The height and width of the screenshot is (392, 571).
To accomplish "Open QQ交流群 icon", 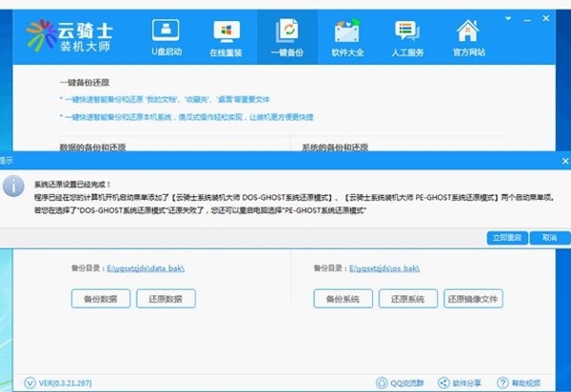I will coord(382,382).
